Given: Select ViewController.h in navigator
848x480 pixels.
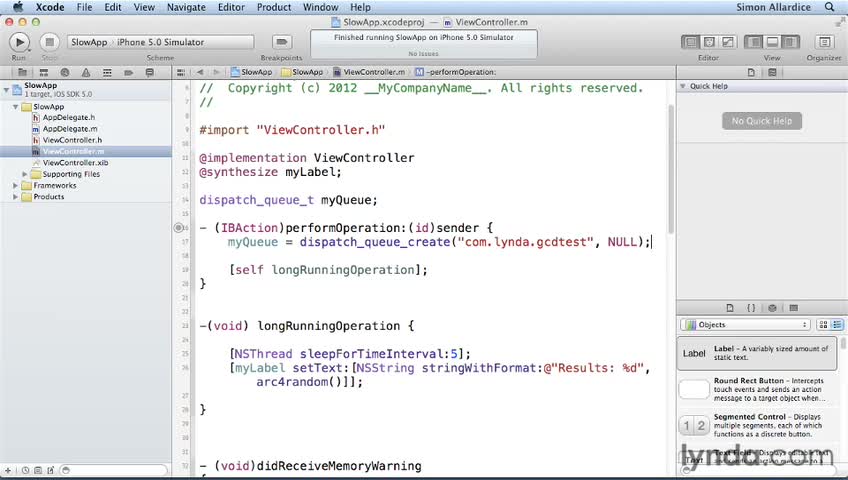Looking at the screenshot, I should click(x=72, y=140).
